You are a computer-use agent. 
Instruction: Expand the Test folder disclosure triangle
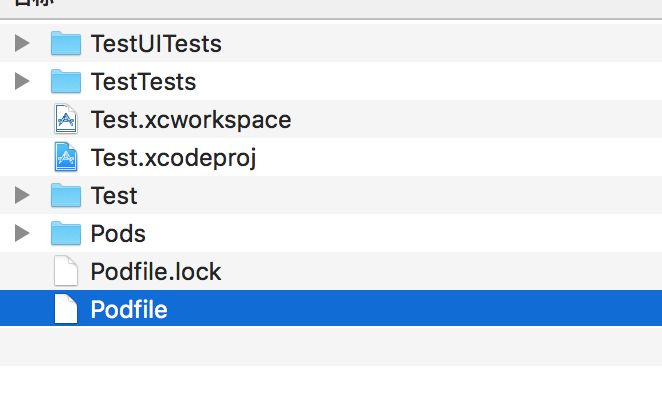pos(22,196)
